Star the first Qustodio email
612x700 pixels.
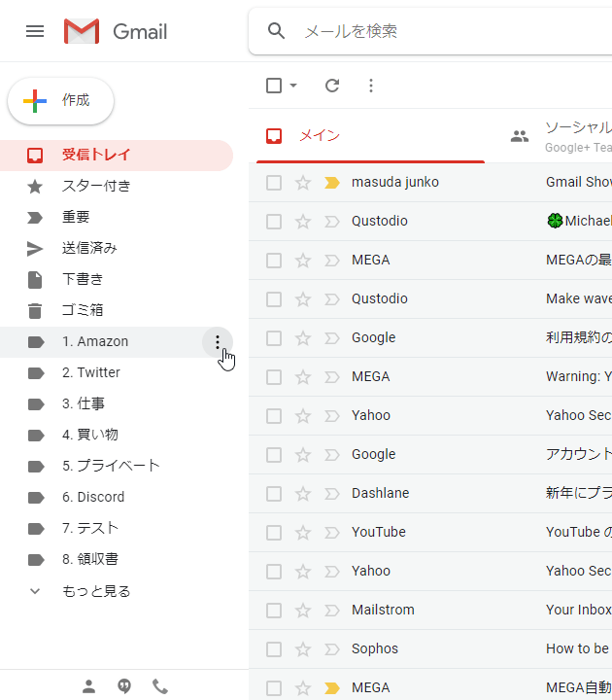pyautogui.click(x=303, y=222)
